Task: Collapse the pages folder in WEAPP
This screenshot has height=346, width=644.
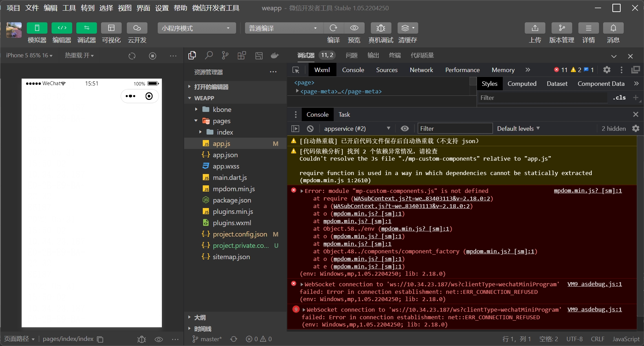Action: (195, 121)
